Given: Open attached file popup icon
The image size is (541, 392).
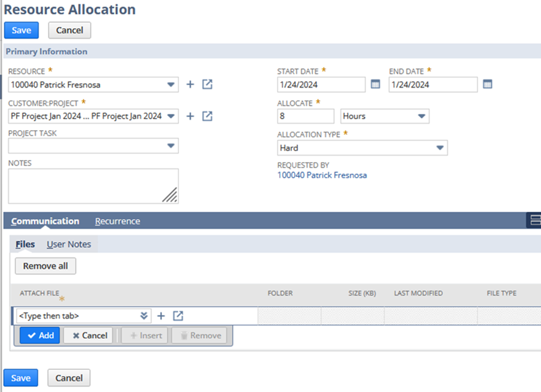Looking at the screenshot, I should click(x=178, y=315).
